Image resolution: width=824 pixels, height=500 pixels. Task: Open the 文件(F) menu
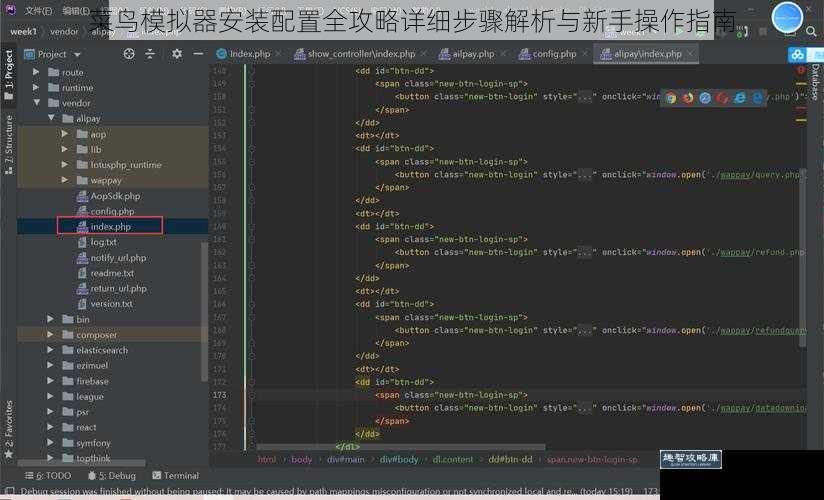(38, 11)
